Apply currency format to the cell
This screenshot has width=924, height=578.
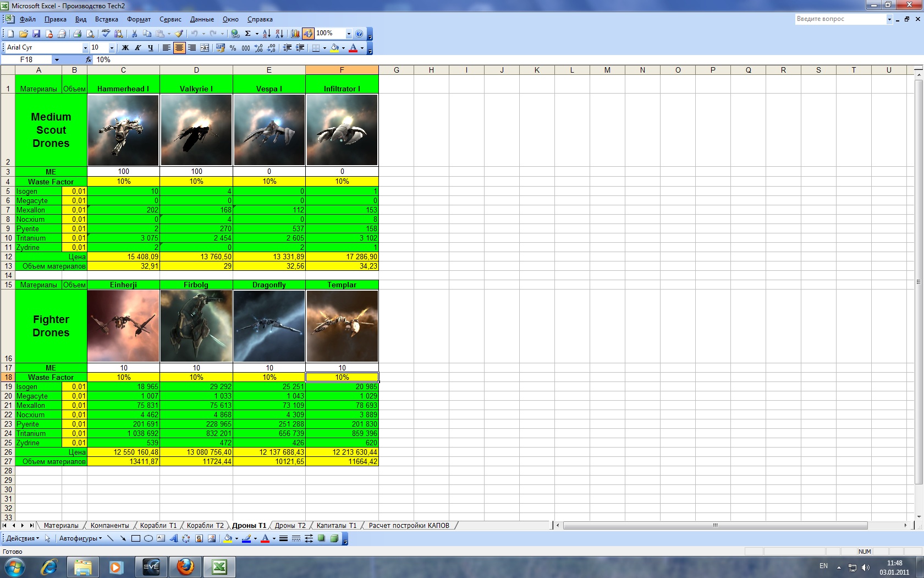[x=221, y=48]
